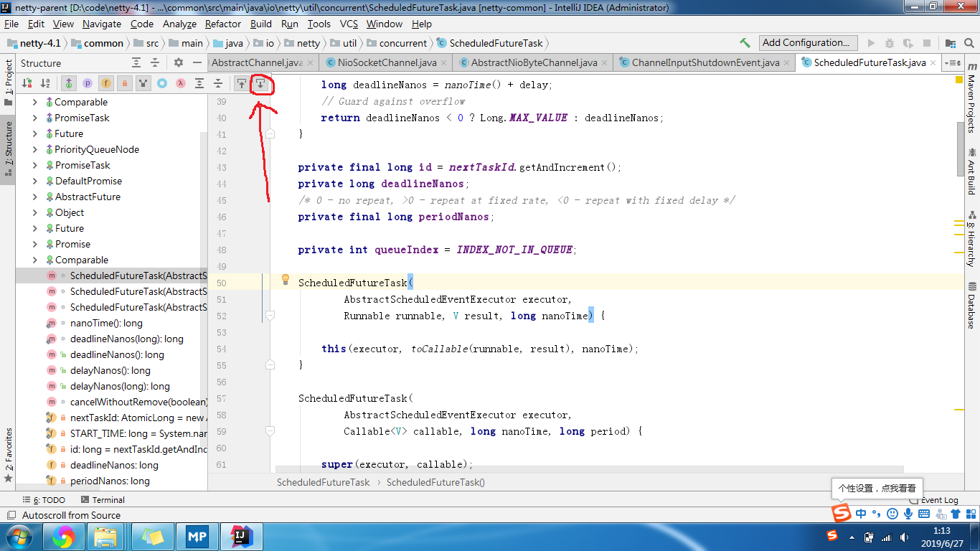Viewport: 980px width, 551px height.
Task: Click the Run play icon
Action: tap(872, 43)
